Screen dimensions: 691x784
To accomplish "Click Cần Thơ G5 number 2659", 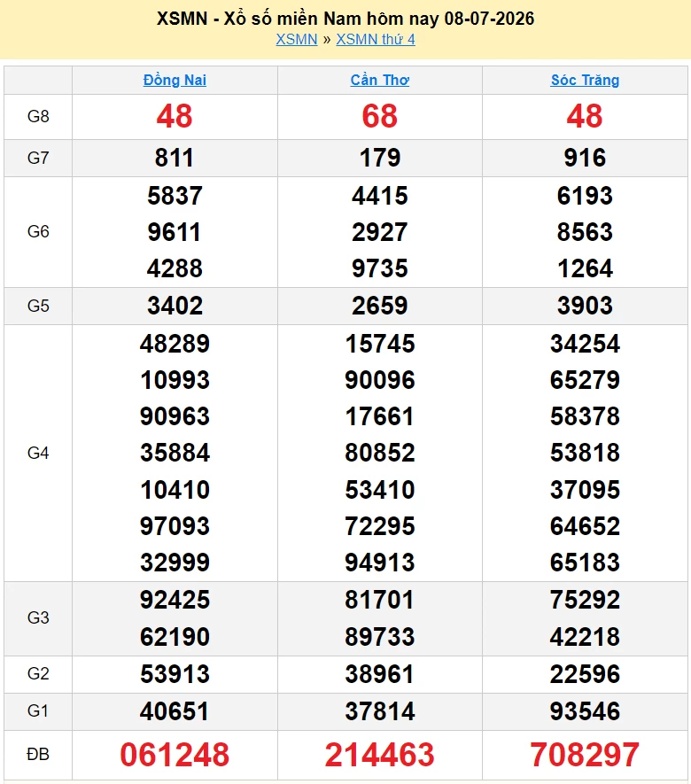I will click(380, 306).
